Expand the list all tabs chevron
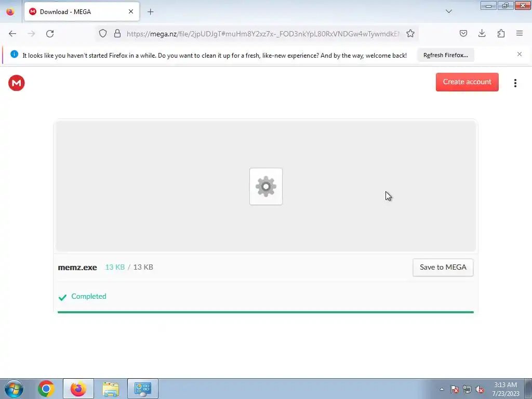This screenshot has height=399, width=532. click(448, 11)
